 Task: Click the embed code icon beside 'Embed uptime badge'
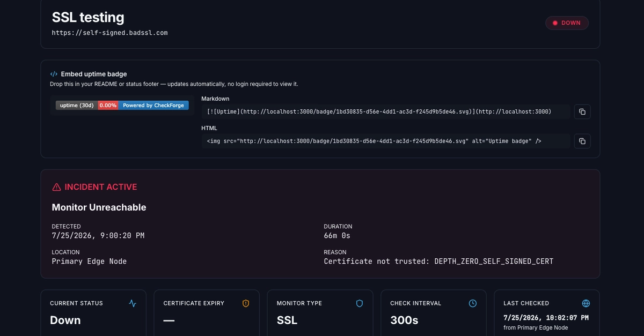[54, 74]
